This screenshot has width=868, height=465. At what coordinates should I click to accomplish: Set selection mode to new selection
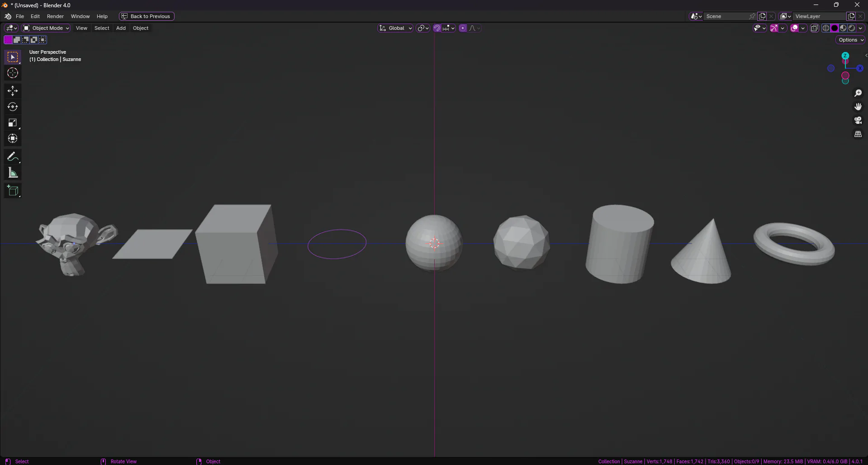8,40
